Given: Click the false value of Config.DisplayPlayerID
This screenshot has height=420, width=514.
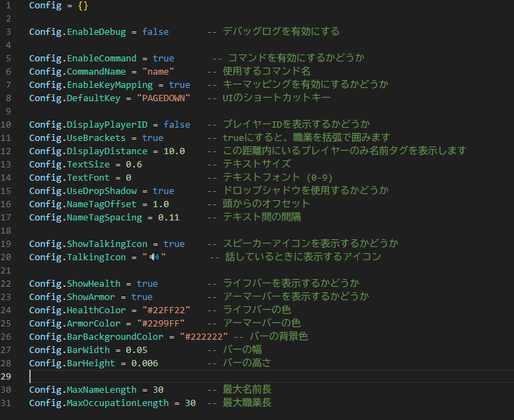Looking at the screenshot, I should tap(176, 125).
